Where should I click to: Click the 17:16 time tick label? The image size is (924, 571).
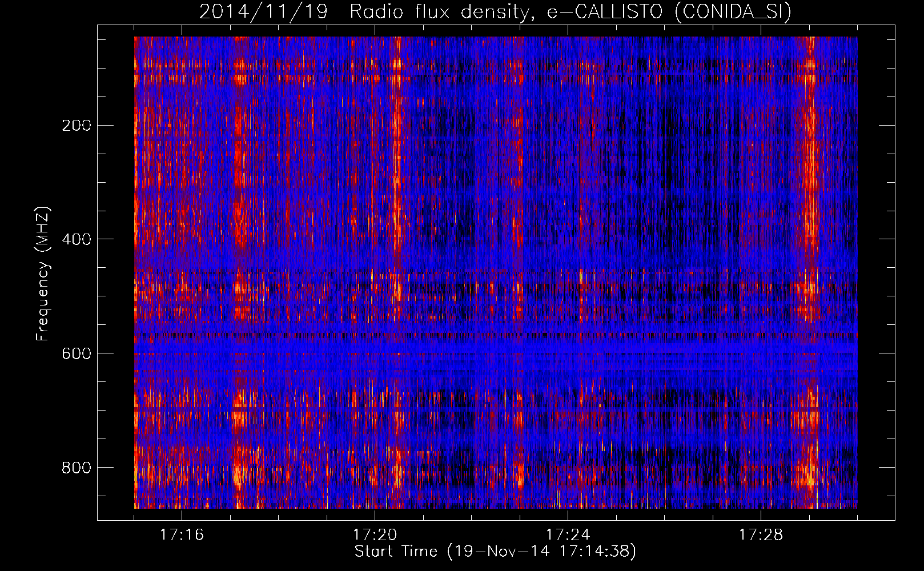tap(182, 534)
